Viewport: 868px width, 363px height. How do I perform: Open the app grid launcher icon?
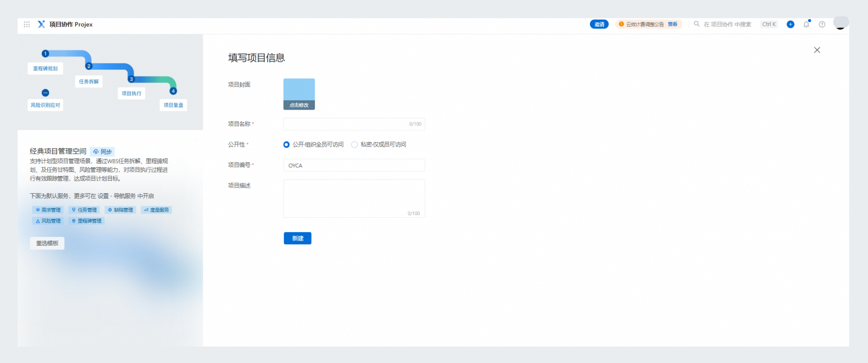(x=27, y=24)
